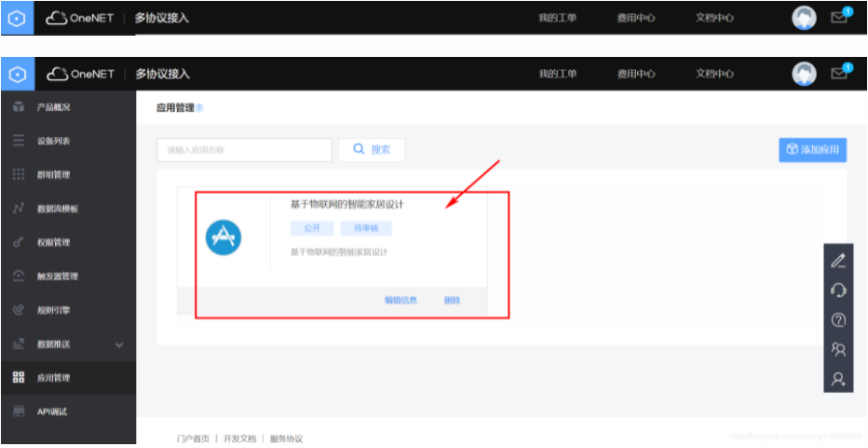Screen dimensions: 868x448
Task: Click the trigger icon beside 触发器管理
Action: pos(18,276)
